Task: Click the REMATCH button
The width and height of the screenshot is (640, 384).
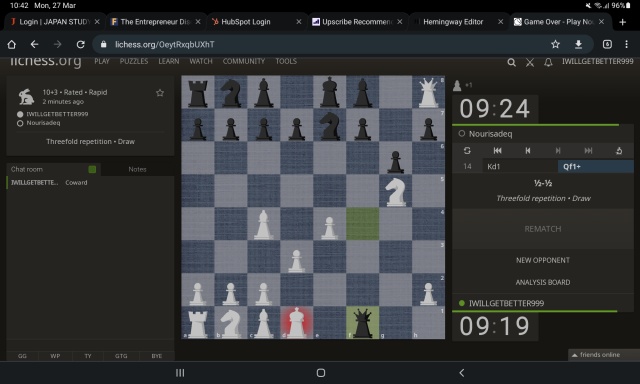Action: (x=542, y=229)
